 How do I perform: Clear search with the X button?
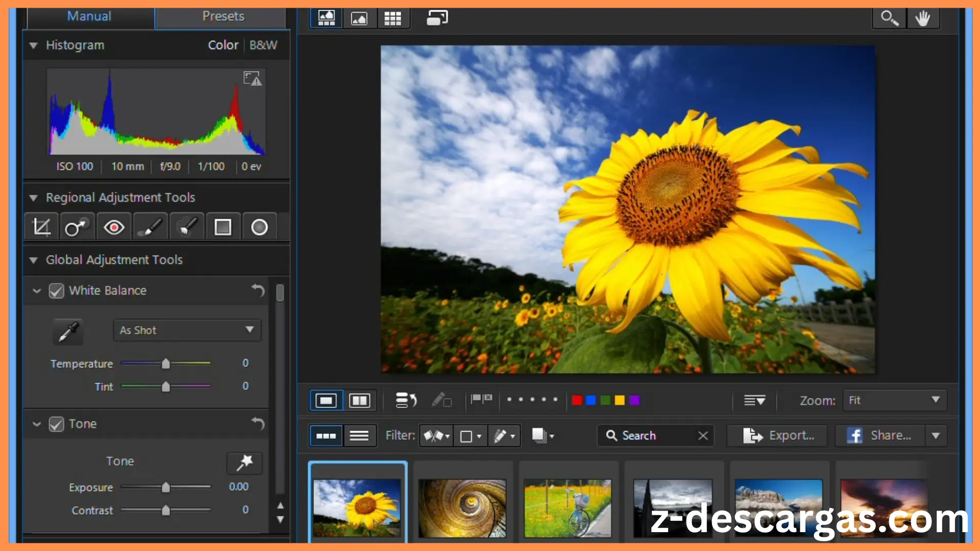703,436
